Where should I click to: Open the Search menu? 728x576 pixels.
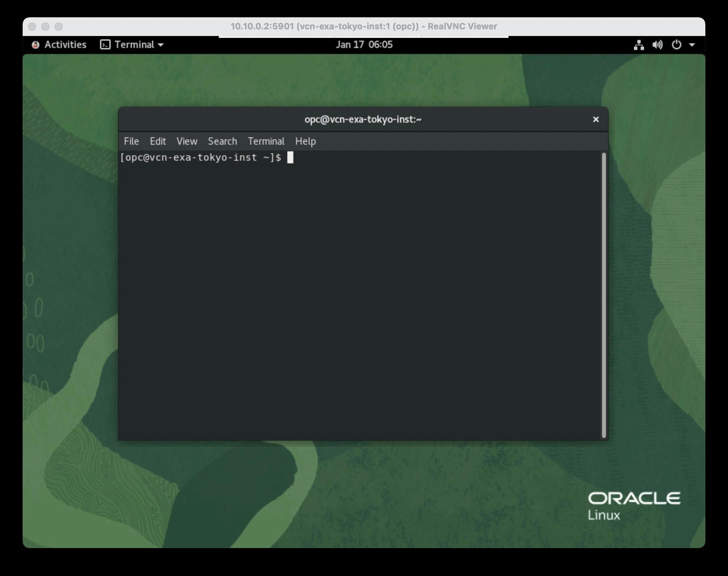222,141
